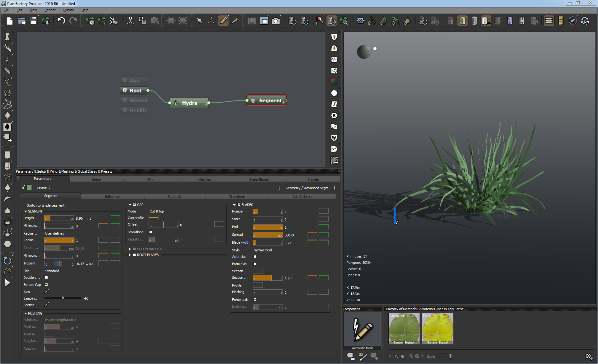Click the scissors Cut icon
Screen dimensions: 598x364
tap(130, 21)
